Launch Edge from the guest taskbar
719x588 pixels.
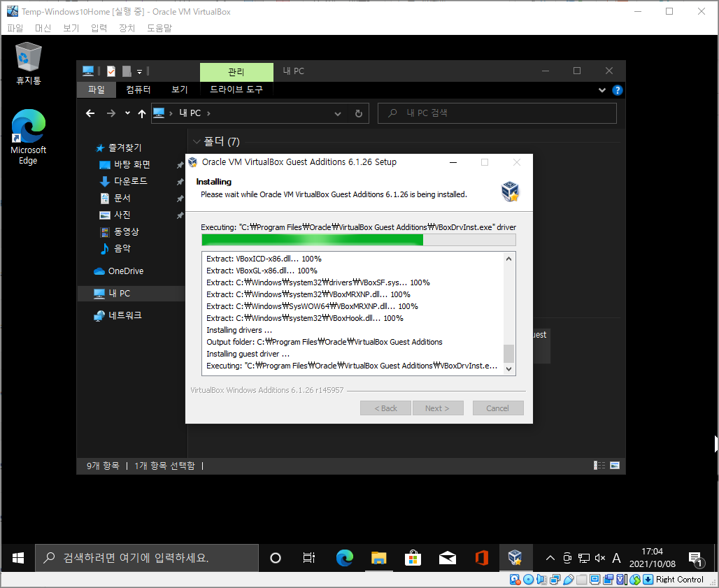[x=344, y=558]
